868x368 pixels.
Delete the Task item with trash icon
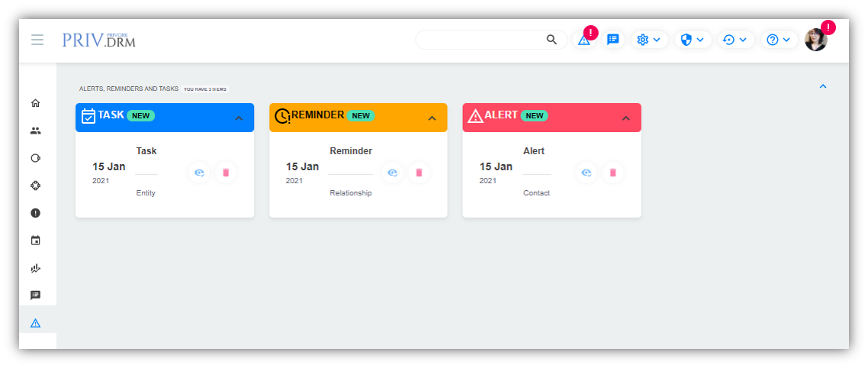click(x=225, y=173)
